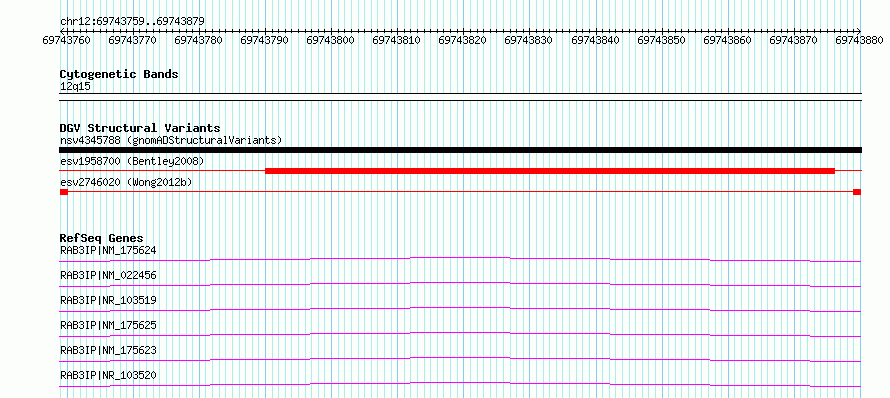Image resolution: width=890 pixels, height=398 pixels.
Task: Click ruler position 69743840
Action: [x=596, y=40]
